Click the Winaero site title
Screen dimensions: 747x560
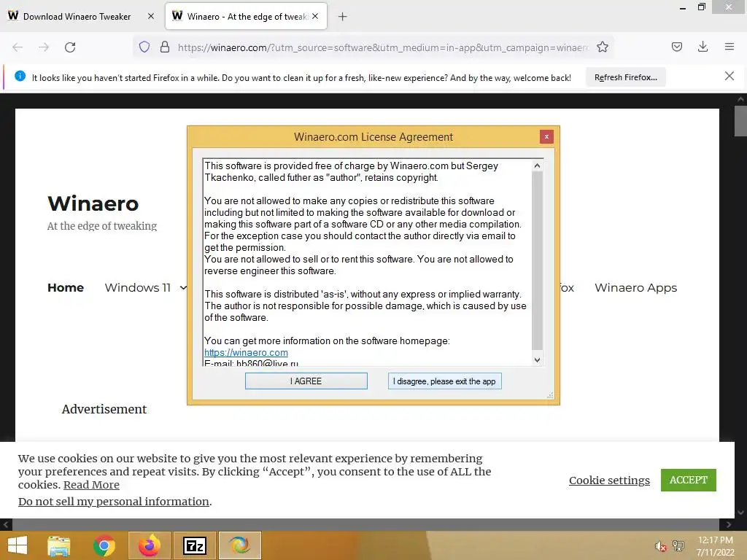(x=93, y=203)
